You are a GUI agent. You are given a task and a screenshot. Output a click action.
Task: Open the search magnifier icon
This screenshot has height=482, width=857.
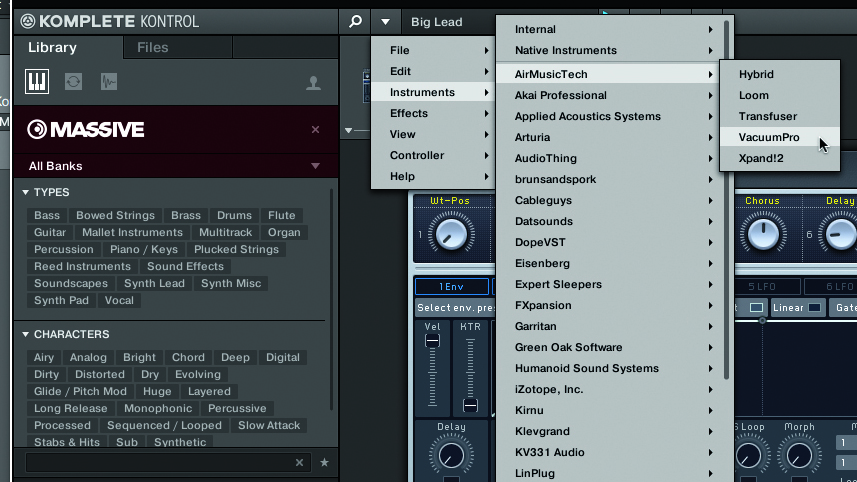pos(355,22)
